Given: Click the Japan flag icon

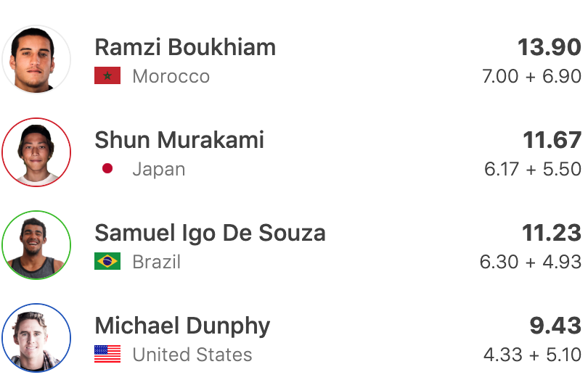Looking at the screenshot, I should point(107,169).
